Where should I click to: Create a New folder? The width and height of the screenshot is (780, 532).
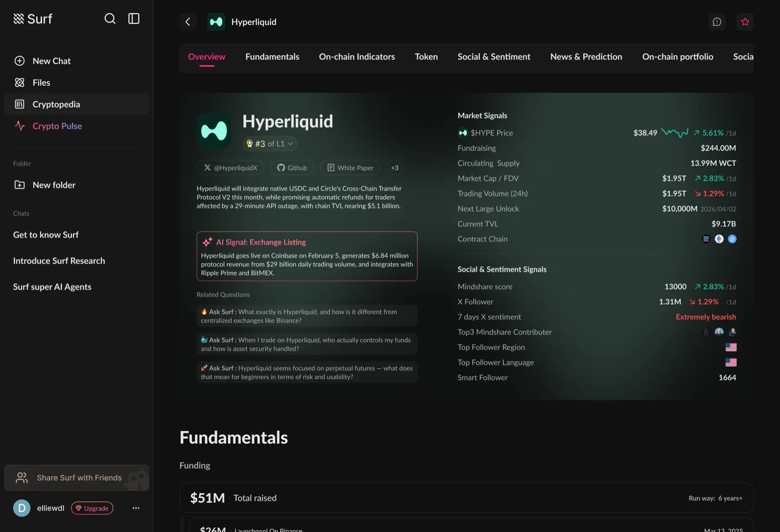[77, 185]
